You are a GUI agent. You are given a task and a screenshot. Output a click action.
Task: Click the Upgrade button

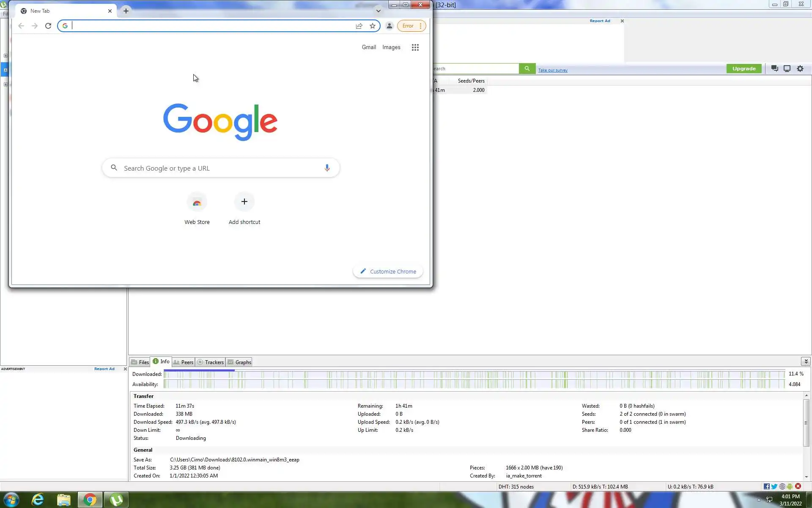[743, 69]
